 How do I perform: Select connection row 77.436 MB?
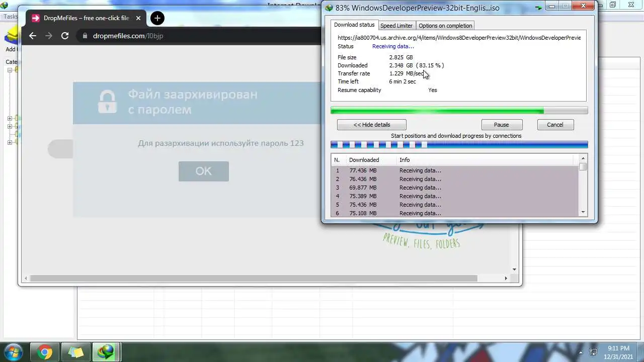click(455, 170)
